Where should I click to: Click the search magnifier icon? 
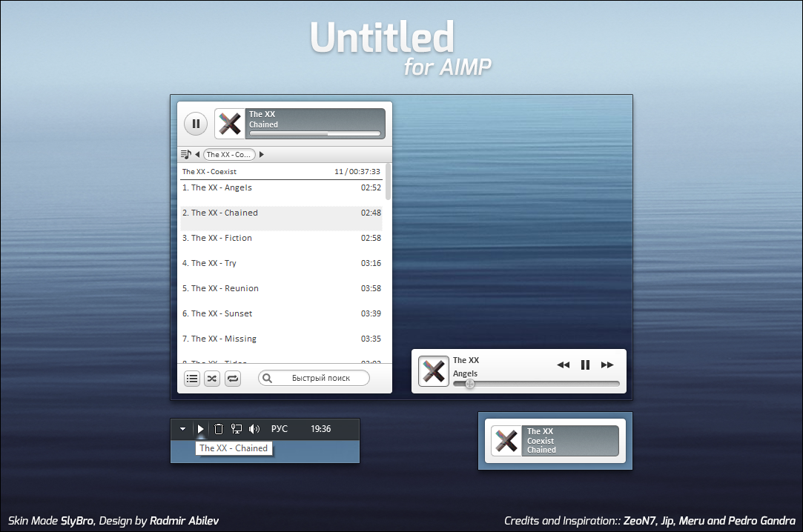point(267,378)
